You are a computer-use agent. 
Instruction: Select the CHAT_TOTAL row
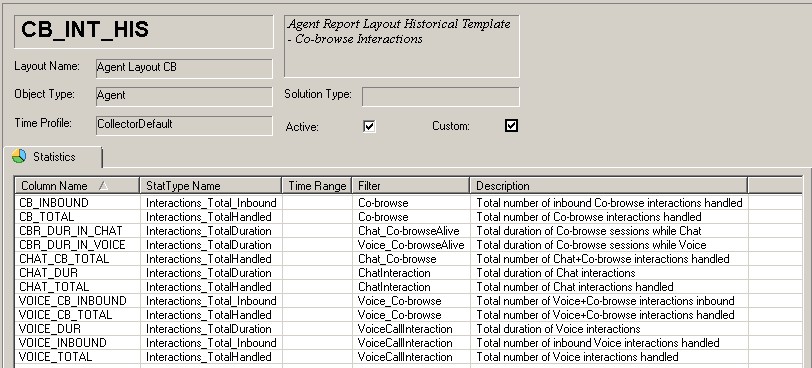click(409, 287)
